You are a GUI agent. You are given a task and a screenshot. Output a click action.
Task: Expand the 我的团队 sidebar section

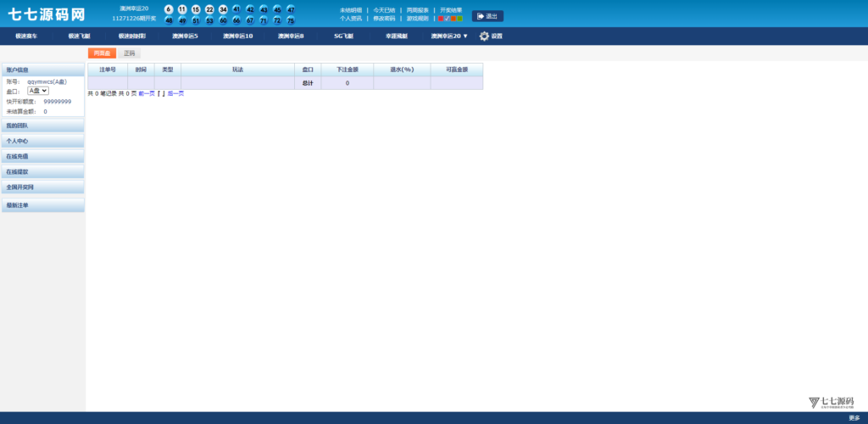tap(42, 126)
